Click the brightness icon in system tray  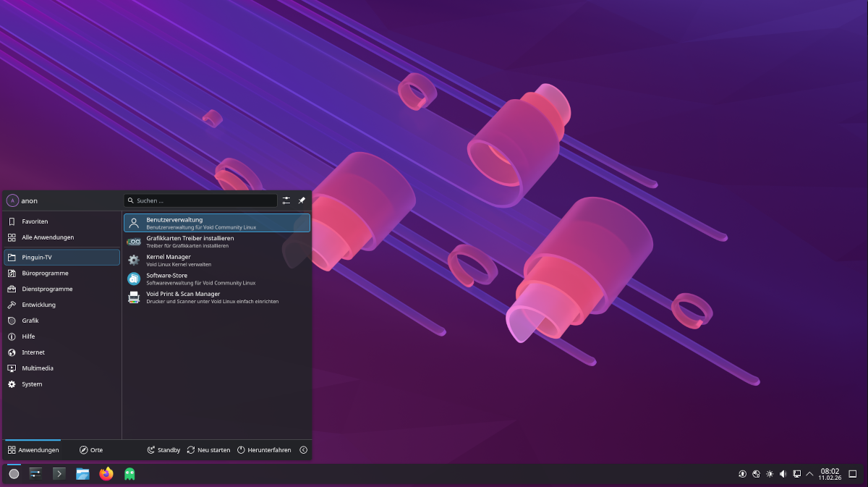pos(770,474)
